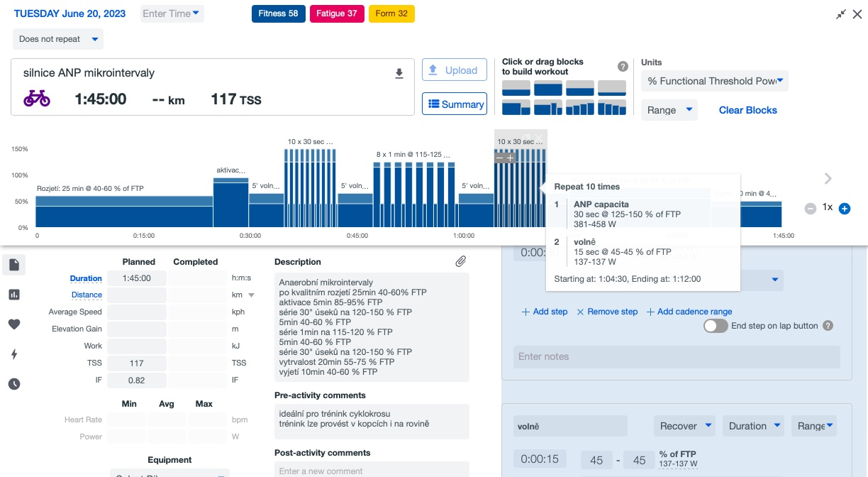This screenshot has width=868, height=477.
Task: Click the Fitness 58 badge
Action: click(278, 13)
